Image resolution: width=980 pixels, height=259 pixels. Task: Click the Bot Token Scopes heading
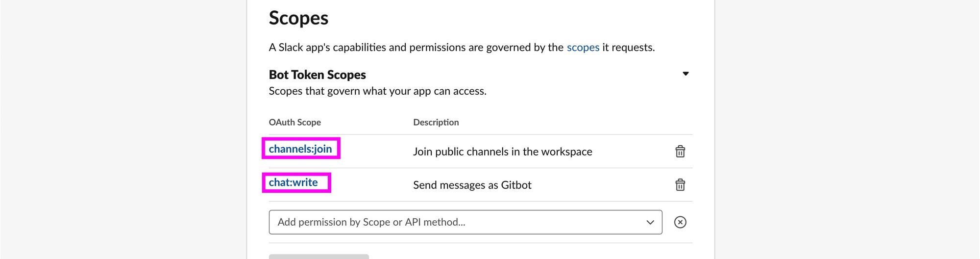click(318, 75)
